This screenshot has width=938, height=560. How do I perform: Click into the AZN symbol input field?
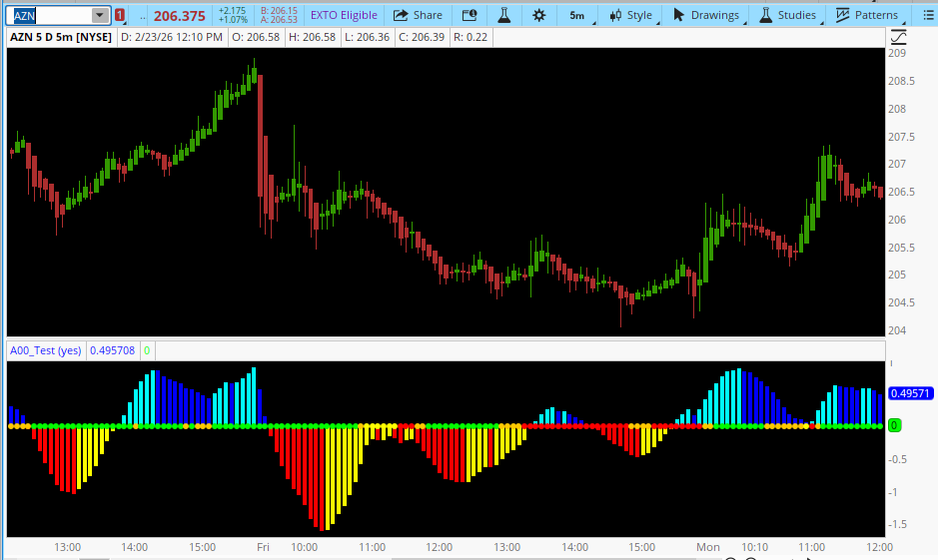48,15
